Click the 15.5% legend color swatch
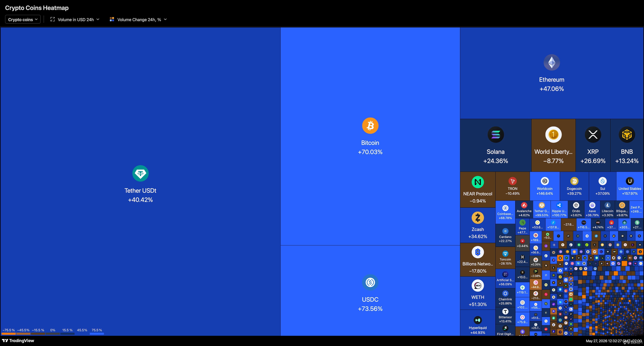 [x=68, y=334]
